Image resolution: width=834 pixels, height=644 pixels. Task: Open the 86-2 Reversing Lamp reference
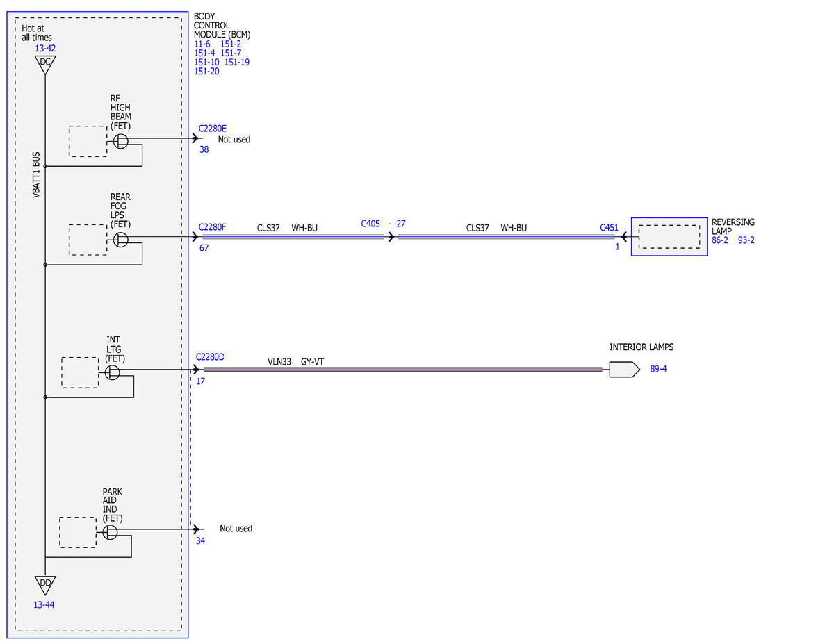tap(720, 240)
